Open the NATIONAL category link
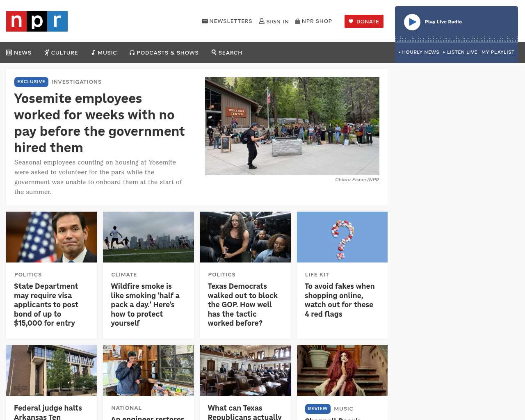The height and width of the screenshot is (420, 525). coord(126,408)
